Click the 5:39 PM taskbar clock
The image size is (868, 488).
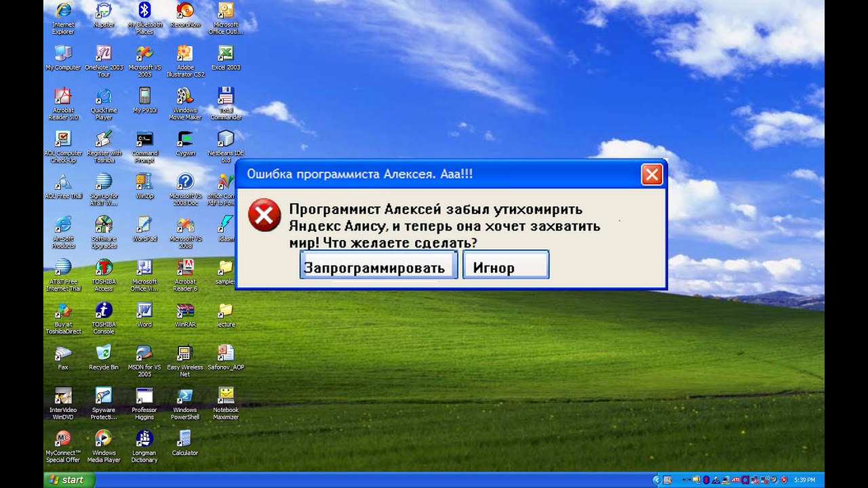804,480
